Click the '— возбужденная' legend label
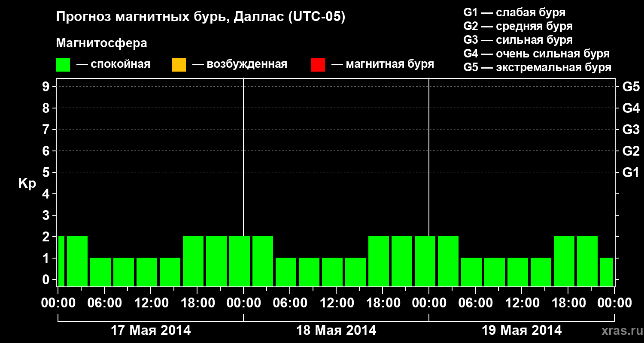644x343 pixels. tap(240, 64)
